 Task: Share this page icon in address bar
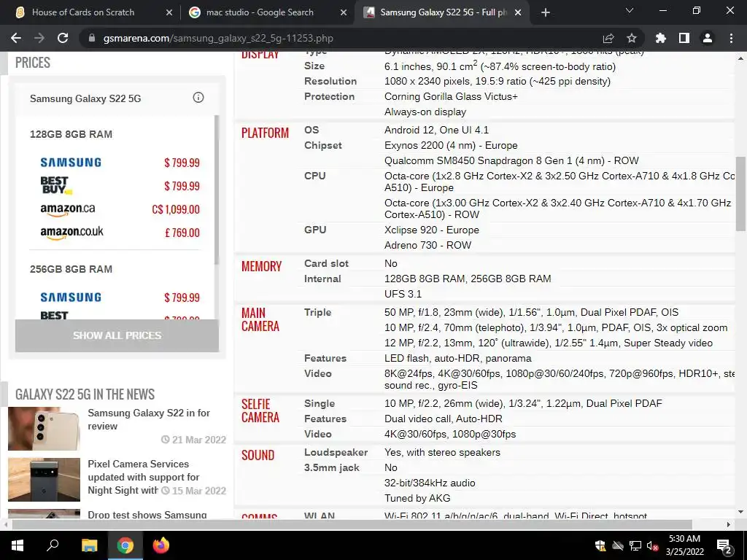[x=608, y=38]
